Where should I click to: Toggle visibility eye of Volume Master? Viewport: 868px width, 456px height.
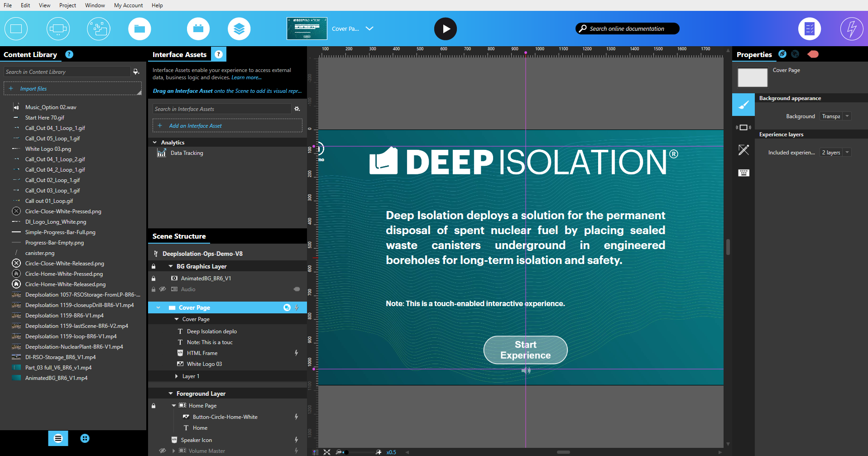pyautogui.click(x=162, y=451)
